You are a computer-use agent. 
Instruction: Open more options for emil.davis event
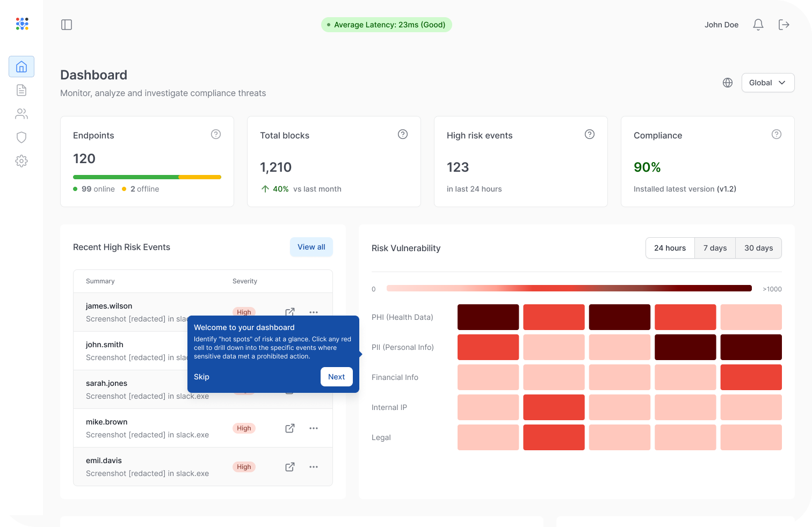(x=314, y=467)
